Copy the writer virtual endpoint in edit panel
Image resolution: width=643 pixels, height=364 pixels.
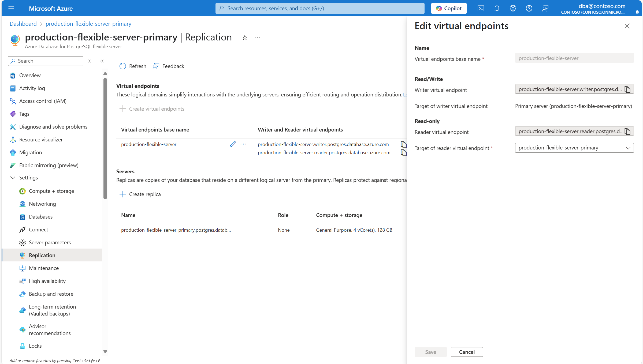tap(627, 89)
